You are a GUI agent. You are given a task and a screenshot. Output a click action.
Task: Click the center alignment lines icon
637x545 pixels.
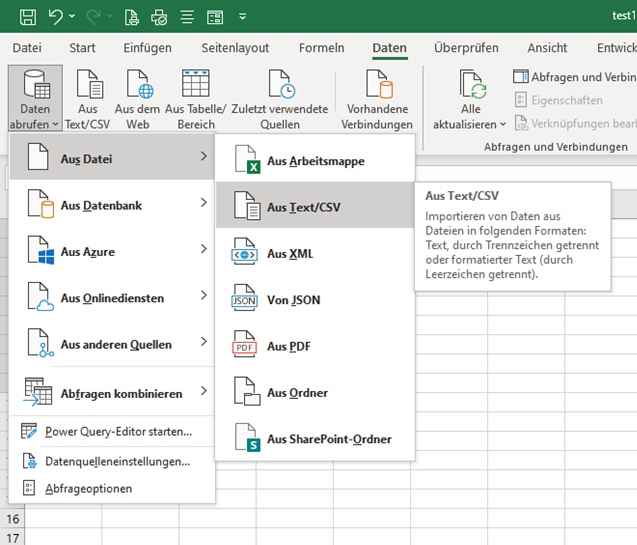coord(187,17)
